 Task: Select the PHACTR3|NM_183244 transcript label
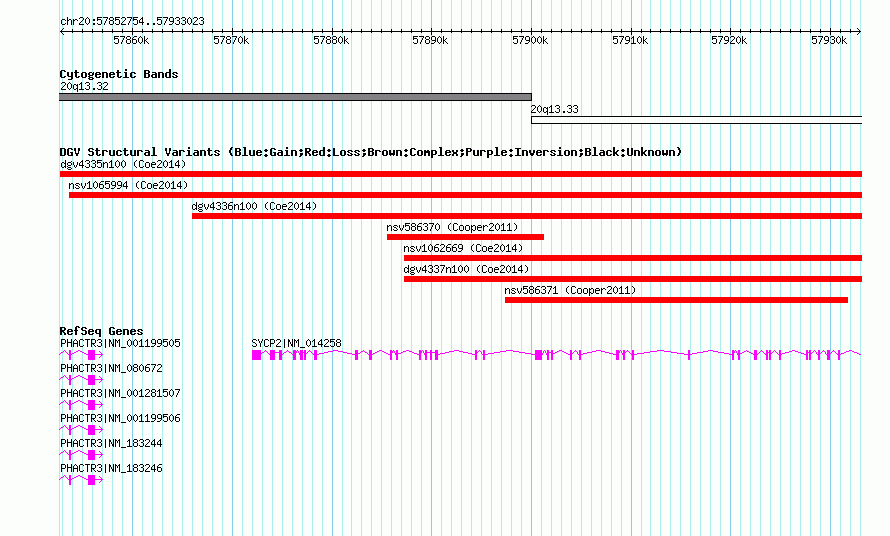[x=111, y=443]
